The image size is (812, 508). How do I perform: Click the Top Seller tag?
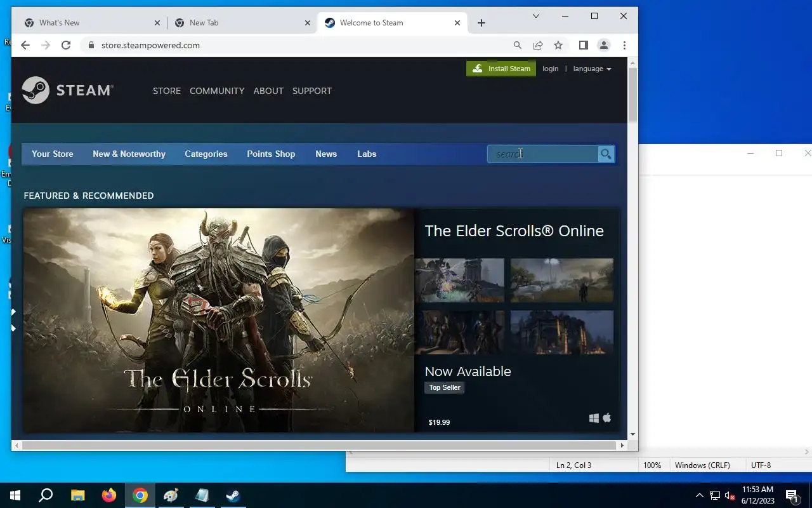445,387
